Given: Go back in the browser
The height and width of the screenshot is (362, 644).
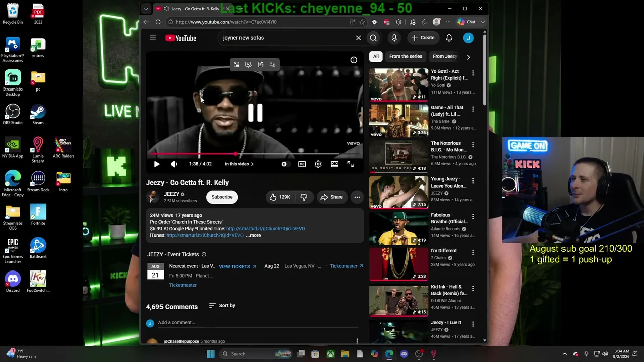Looking at the screenshot, I should [146, 22].
